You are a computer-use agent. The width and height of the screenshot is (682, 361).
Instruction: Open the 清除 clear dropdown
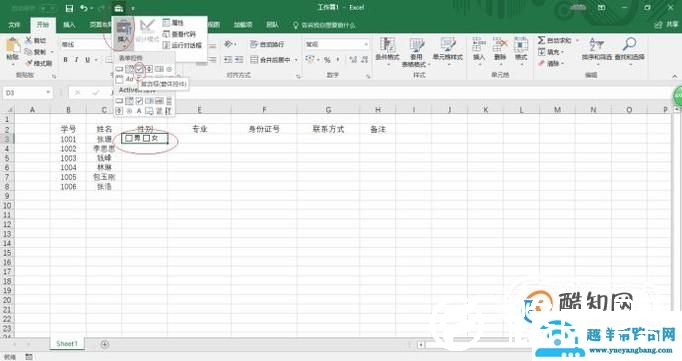[551, 63]
